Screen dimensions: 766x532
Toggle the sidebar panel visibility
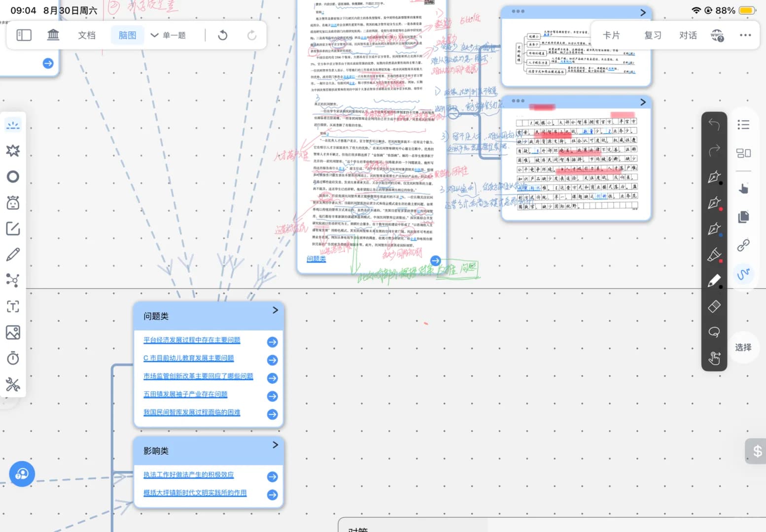(24, 35)
